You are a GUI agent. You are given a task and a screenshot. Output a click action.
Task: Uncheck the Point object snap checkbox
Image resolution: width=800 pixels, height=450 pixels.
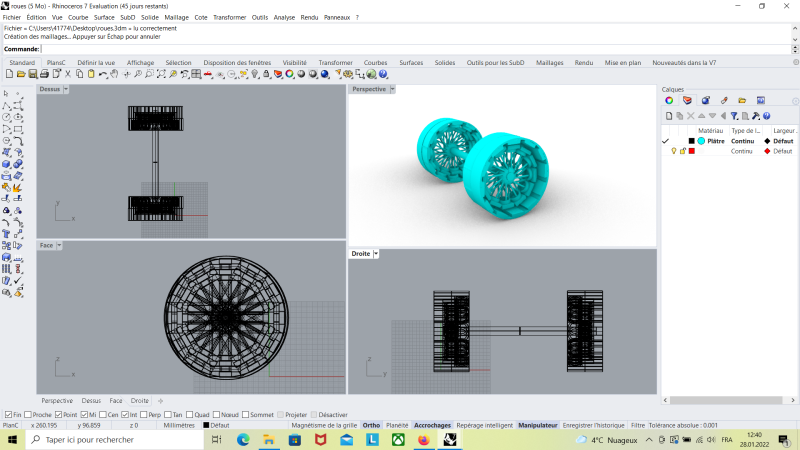(58, 414)
